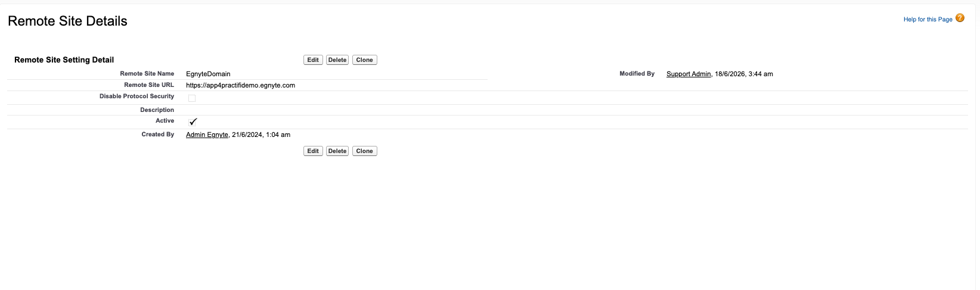Click the Remote Site URL label
980x290 pixels.
(149, 85)
